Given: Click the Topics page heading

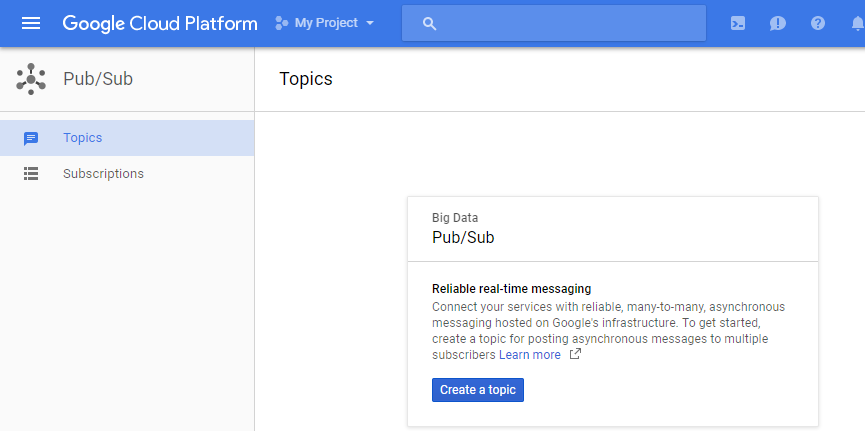Looking at the screenshot, I should click(306, 79).
